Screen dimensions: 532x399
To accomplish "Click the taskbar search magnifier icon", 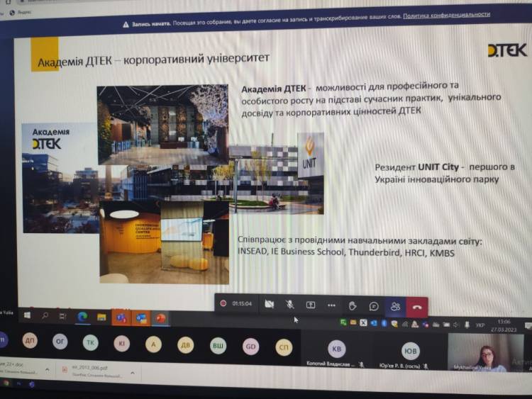I will [45, 315].
